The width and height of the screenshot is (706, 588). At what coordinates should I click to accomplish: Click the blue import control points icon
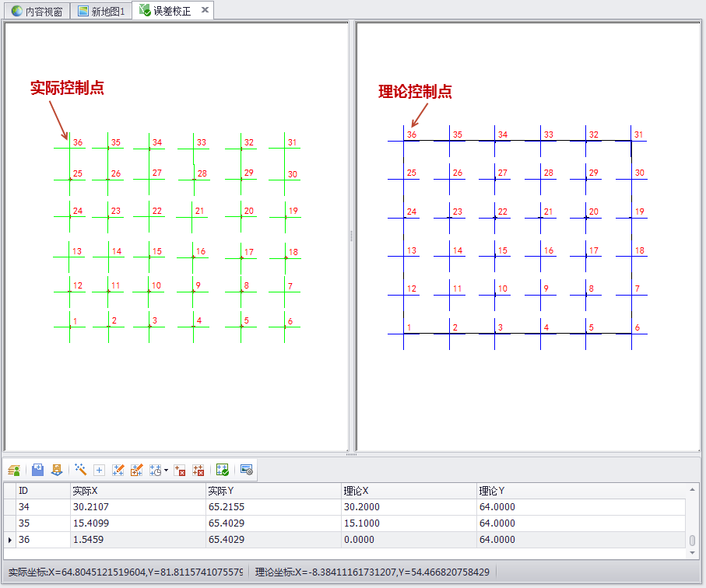point(37,470)
